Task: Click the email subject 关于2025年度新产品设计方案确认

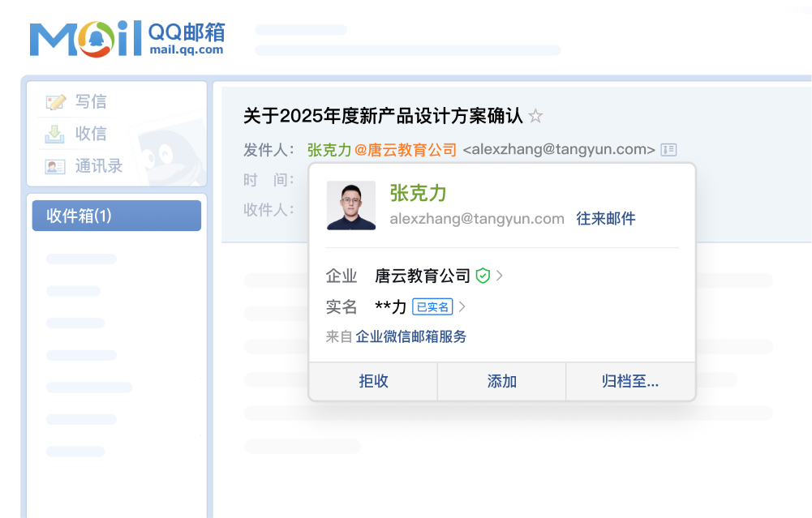Action: point(383,116)
